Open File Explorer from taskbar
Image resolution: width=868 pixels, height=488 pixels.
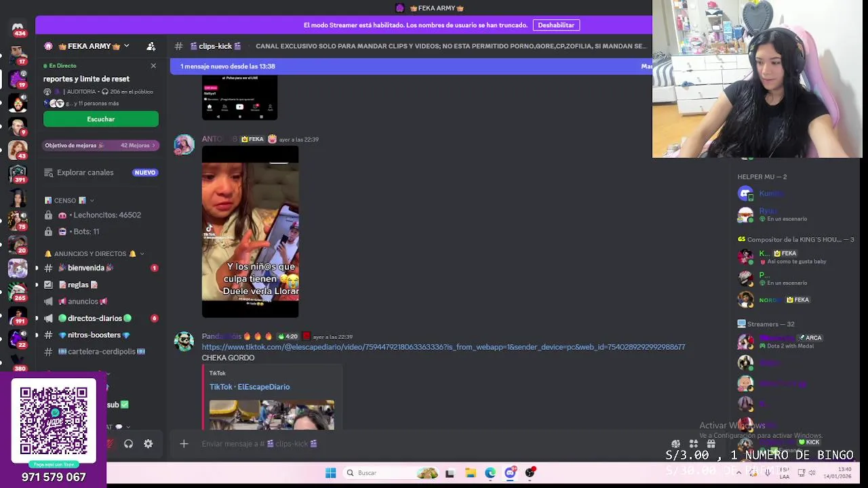click(470, 473)
